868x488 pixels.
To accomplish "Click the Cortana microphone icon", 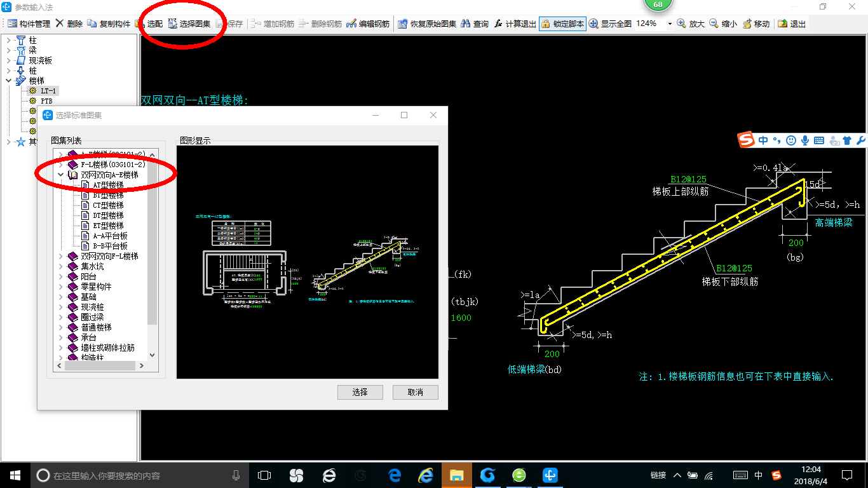I will [x=236, y=475].
